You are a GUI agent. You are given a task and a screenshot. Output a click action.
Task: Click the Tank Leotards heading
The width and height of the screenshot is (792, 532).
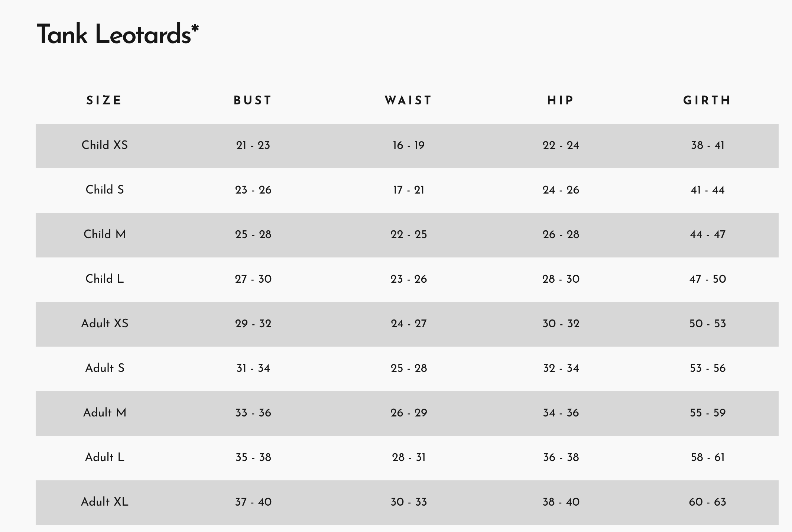[118, 34]
